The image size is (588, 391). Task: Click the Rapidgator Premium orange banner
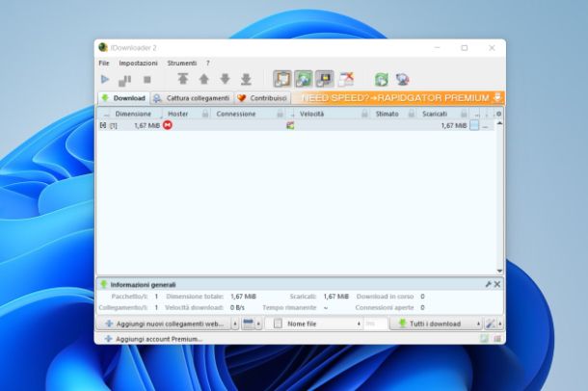pos(398,98)
